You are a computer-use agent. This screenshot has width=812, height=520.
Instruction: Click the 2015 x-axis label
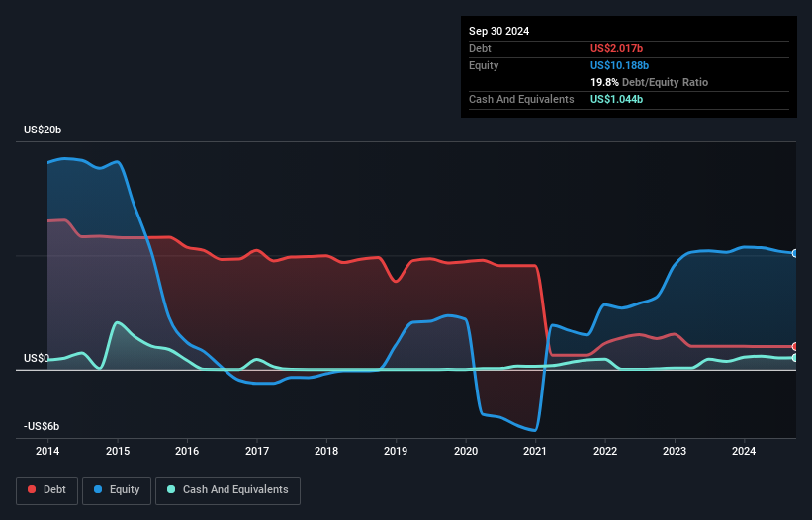(x=118, y=451)
